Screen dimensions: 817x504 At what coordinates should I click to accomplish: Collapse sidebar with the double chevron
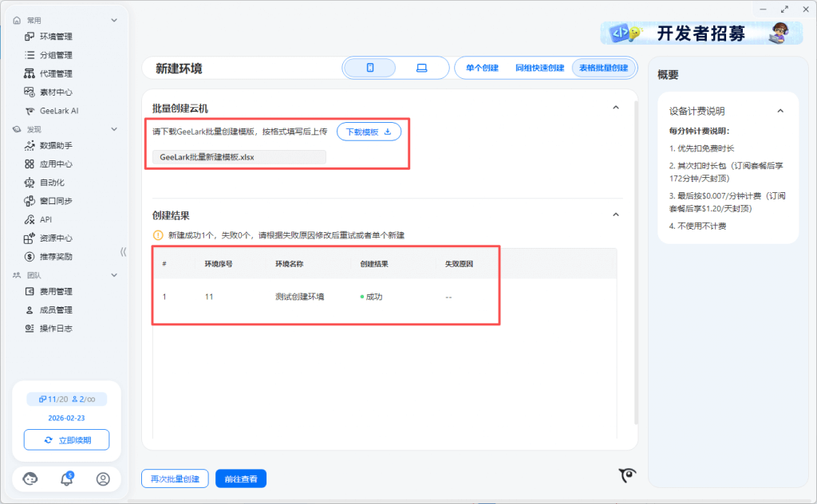pyautogui.click(x=123, y=252)
